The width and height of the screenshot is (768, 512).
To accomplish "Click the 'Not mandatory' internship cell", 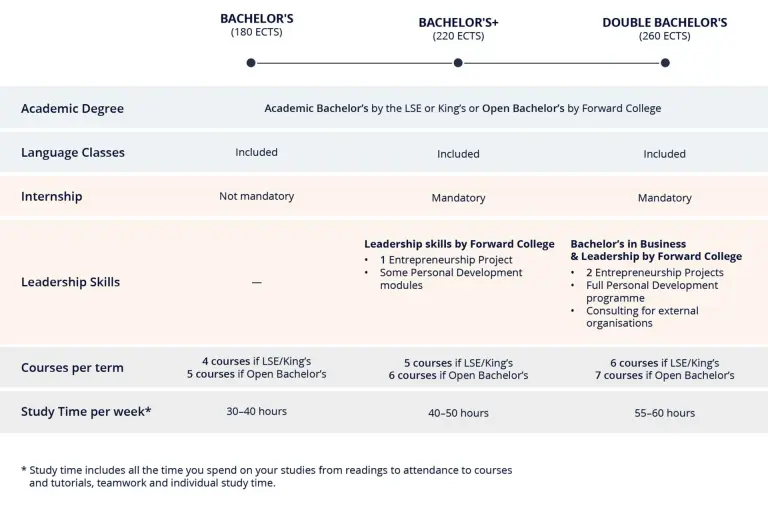I will click(257, 196).
